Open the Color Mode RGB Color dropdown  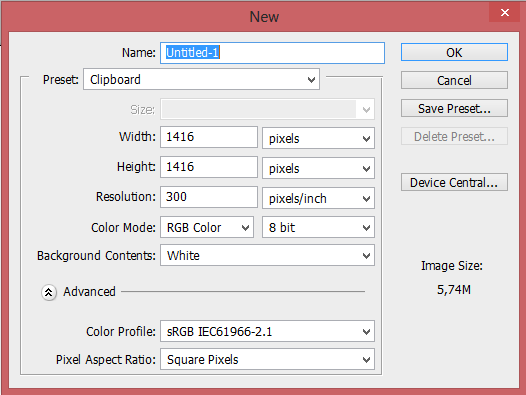point(207,228)
